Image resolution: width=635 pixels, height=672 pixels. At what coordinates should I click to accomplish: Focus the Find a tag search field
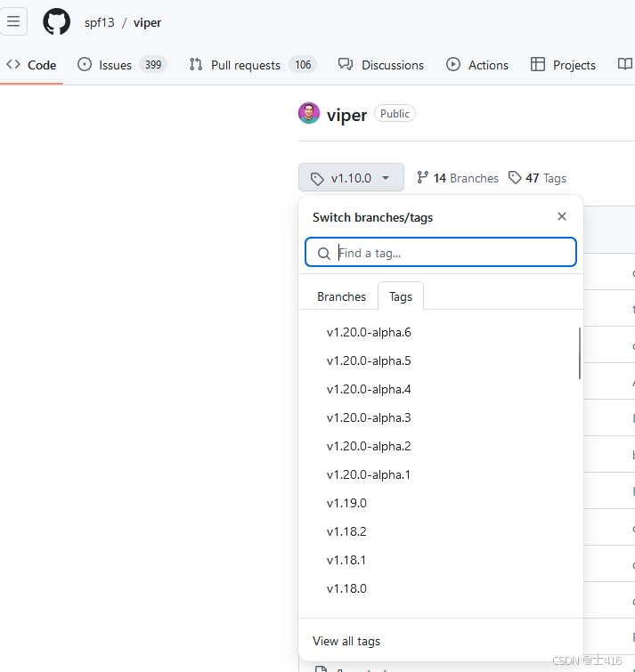pos(441,252)
